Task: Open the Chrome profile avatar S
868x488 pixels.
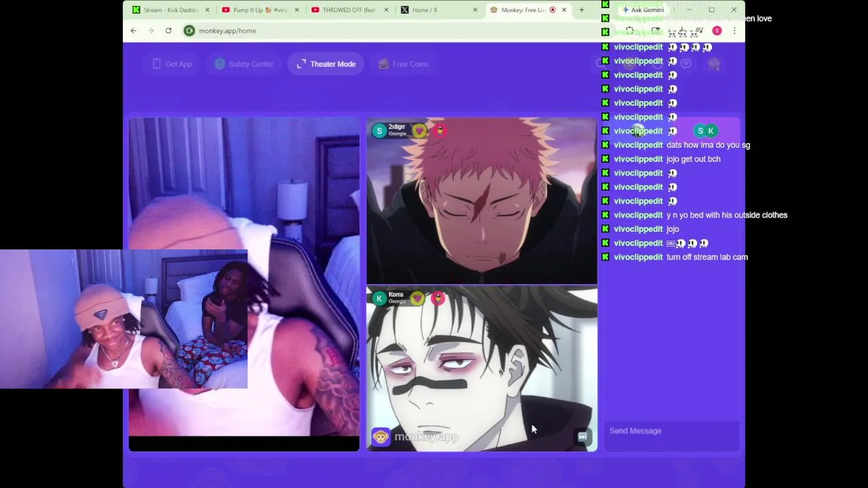Action: 717,30
